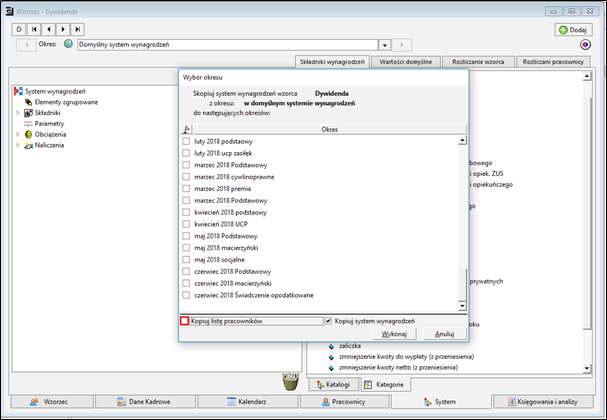
Task: Check the maj 2018 socjalne period
Action: (186, 259)
